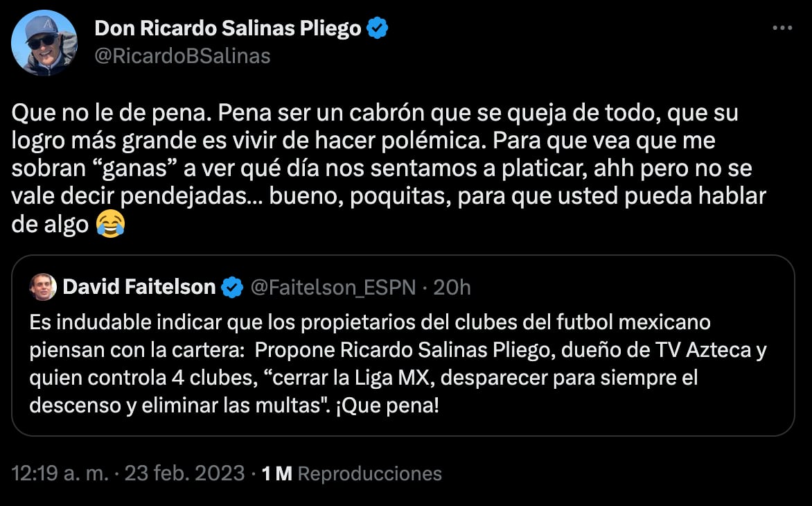This screenshot has width=812, height=506.
Task: Open the @RicardoBSalinas handle link
Action: tap(182, 55)
